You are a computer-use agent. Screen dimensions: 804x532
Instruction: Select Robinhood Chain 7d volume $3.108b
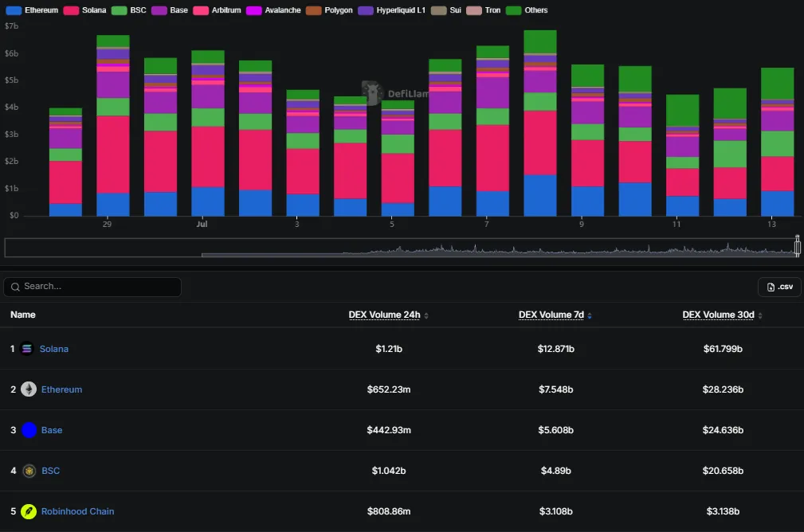556,511
